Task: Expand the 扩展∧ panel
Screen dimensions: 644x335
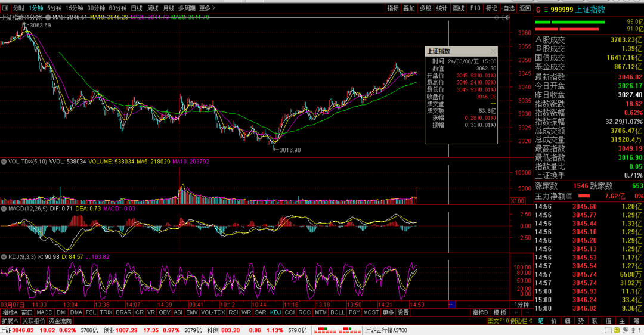Action: 10,321
